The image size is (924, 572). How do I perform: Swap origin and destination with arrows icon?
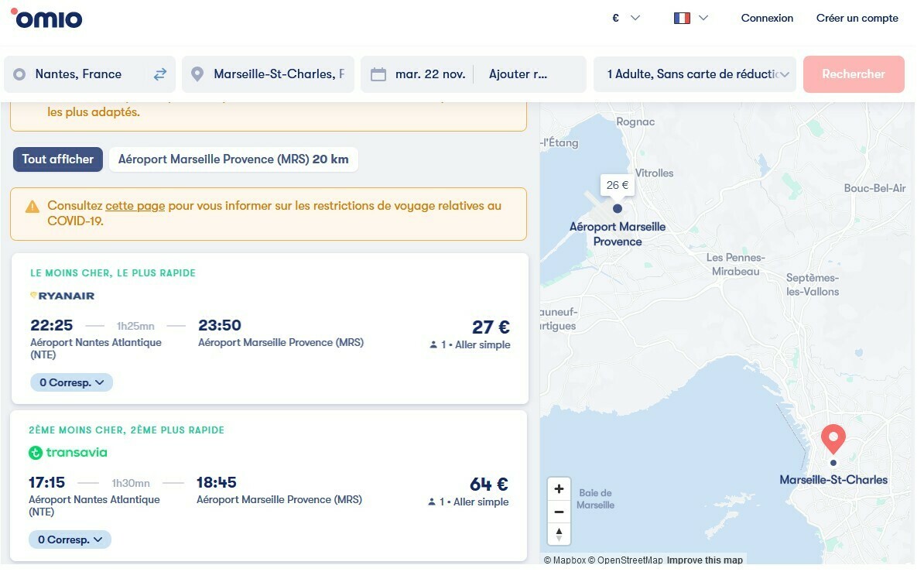[160, 74]
